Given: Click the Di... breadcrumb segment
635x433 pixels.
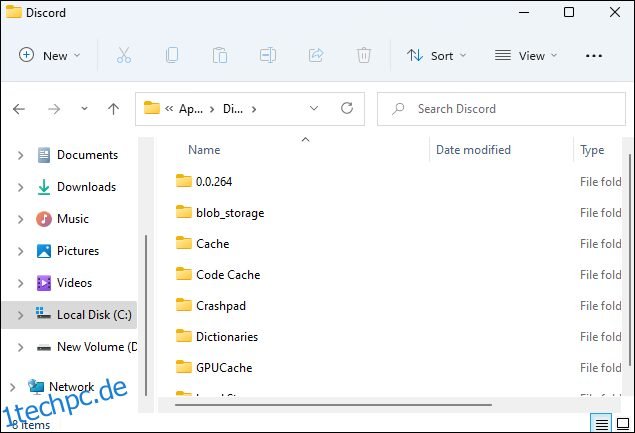Looking at the screenshot, I should [x=233, y=109].
